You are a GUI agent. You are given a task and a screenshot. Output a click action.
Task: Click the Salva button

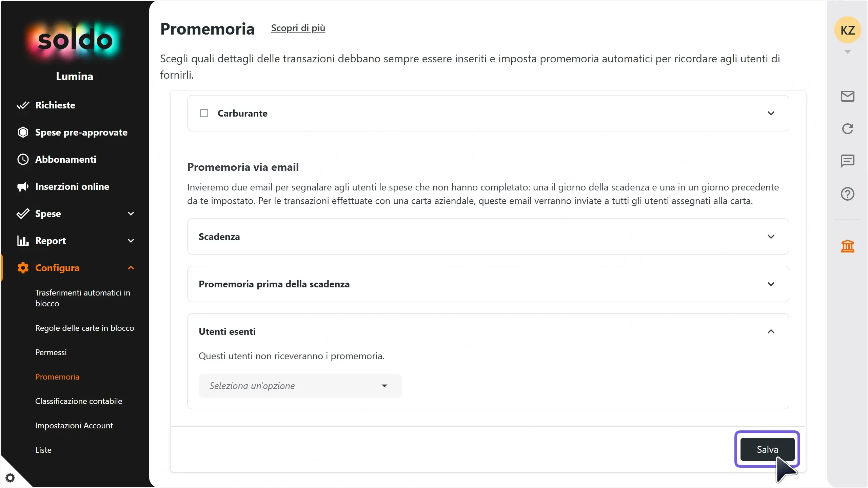pos(767,449)
